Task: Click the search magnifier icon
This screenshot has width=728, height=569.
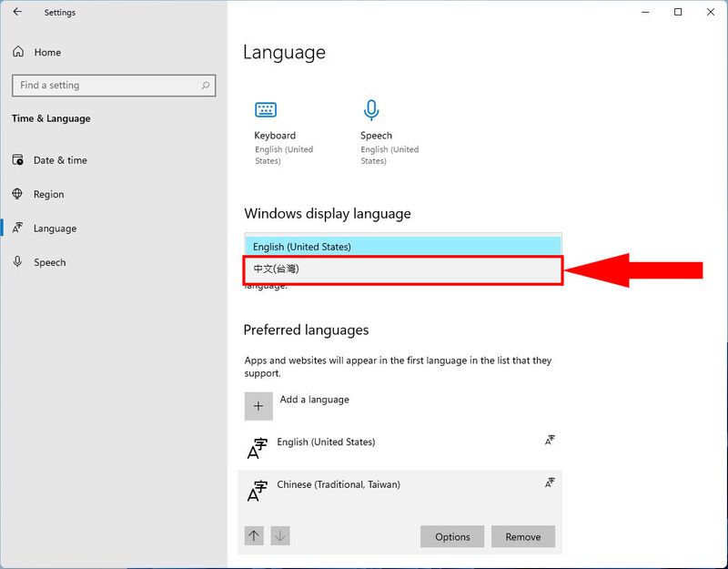Action: click(x=206, y=86)
